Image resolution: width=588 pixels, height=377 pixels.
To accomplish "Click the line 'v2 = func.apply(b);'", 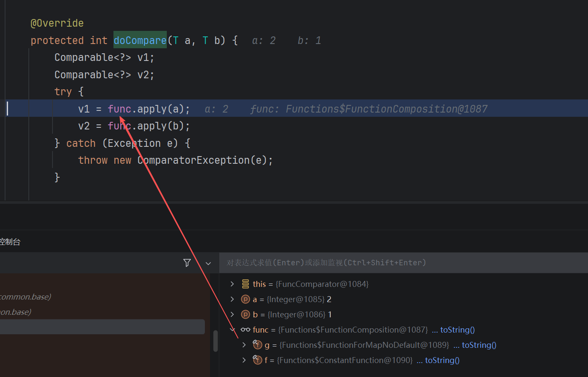I will (x=134, y=126).
